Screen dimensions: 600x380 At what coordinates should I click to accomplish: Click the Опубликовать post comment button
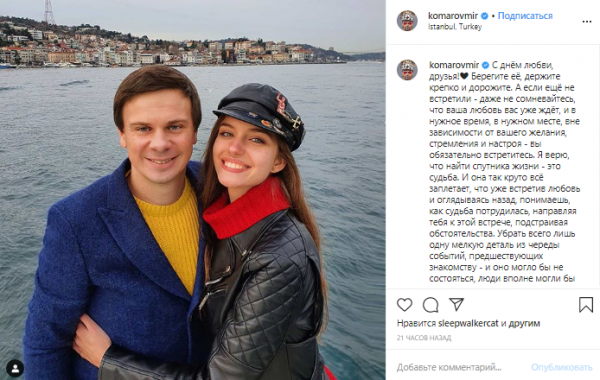click(x=561, y=367)
